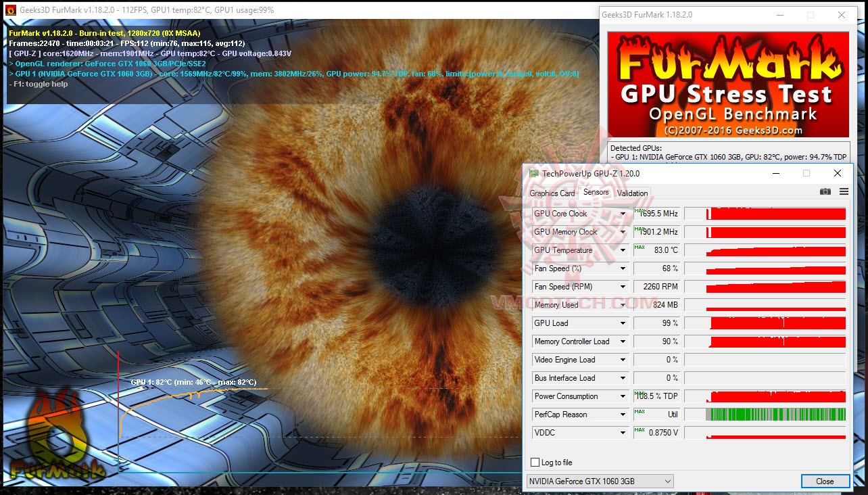Click the 83.0 °C temperature value
This screenshot has width=868, height=495.
tap(656, 250)
